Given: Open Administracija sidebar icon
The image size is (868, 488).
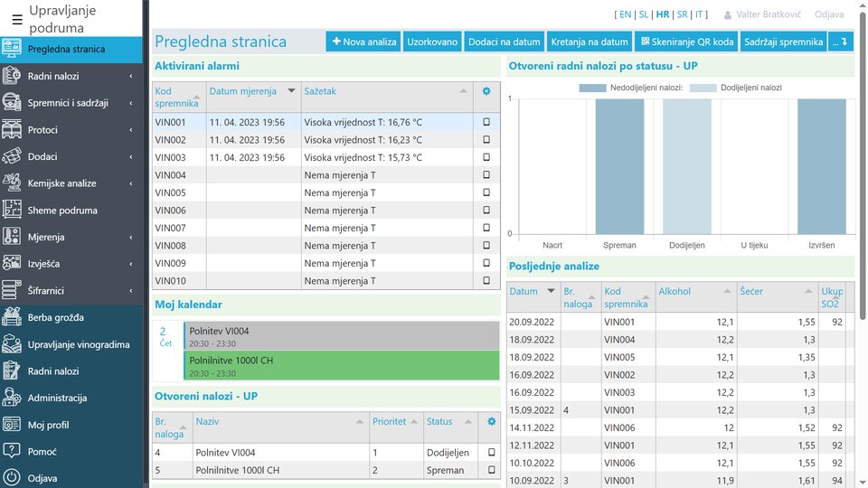Looking at the screenshot, I should pyautogui.click(x=12, y=398).
